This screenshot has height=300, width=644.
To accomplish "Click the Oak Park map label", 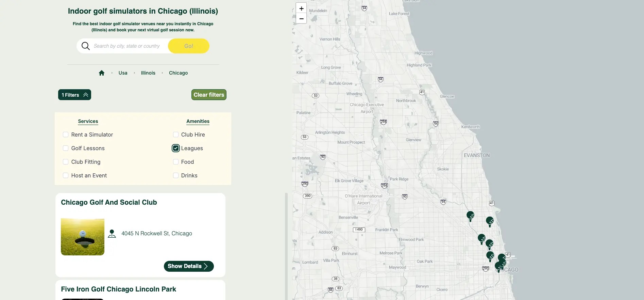I will [425, 262].
